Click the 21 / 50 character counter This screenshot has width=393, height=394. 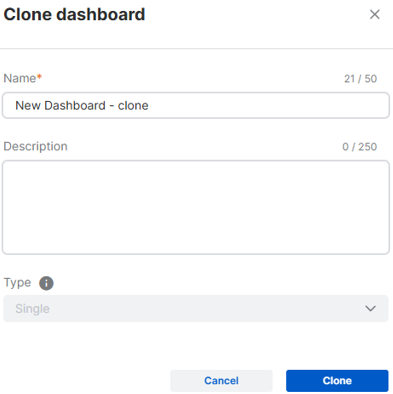360,79
